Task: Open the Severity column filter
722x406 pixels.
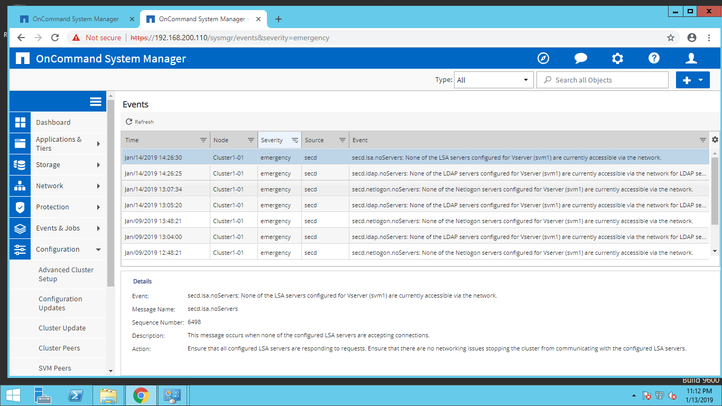Action: click(x=295, y=141)
